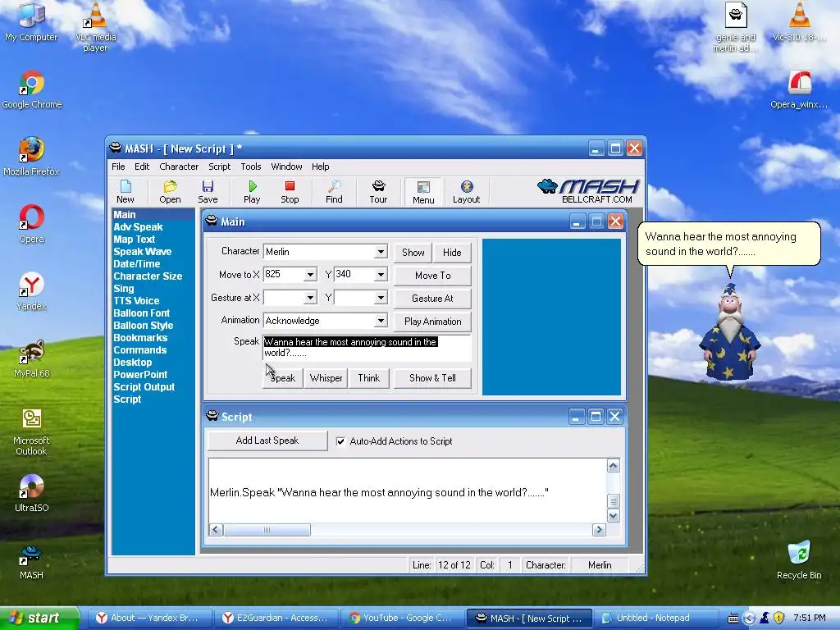Select the Mozilla Firefox desktop icon

31,157
